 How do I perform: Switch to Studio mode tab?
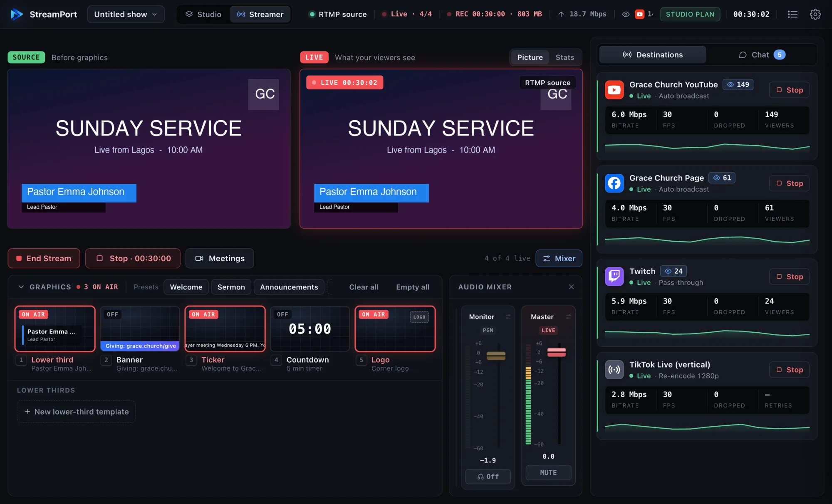[x=203, y=14]
